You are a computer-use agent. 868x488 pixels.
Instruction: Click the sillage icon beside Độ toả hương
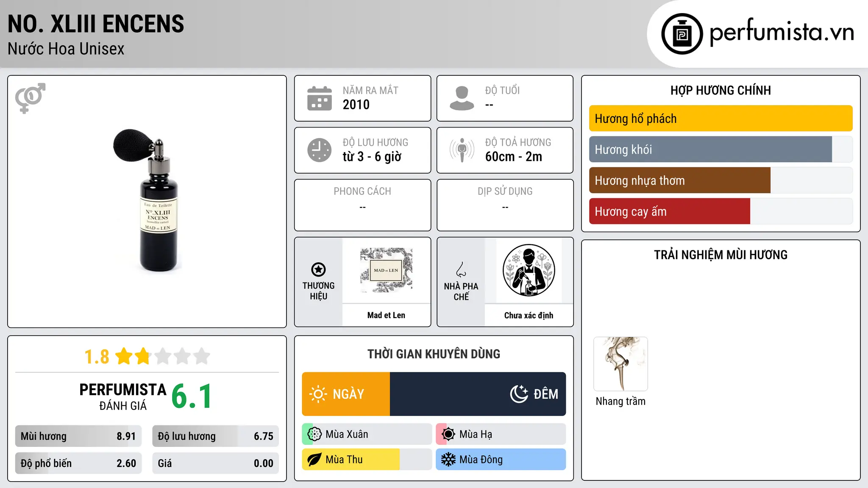(x=462, y=150)
